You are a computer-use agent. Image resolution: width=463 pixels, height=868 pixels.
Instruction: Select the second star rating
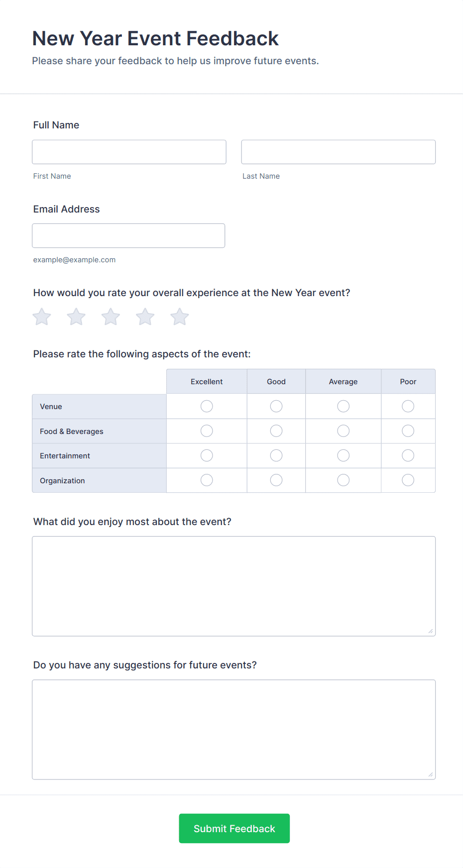coord(76,317)
